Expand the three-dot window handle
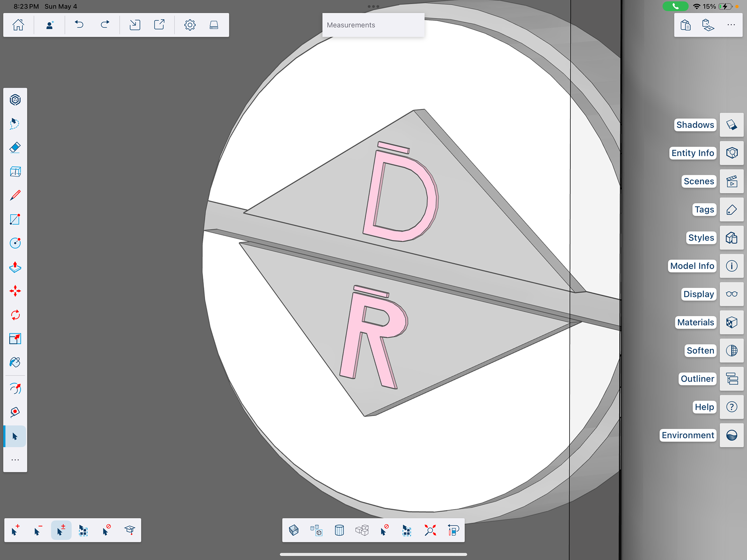 [x=373, y=6]
